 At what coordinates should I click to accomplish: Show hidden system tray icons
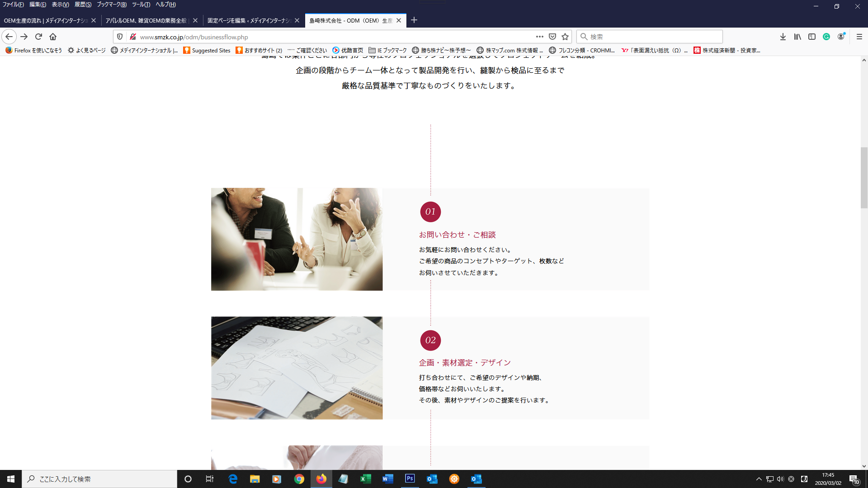[x=759, y=479]
